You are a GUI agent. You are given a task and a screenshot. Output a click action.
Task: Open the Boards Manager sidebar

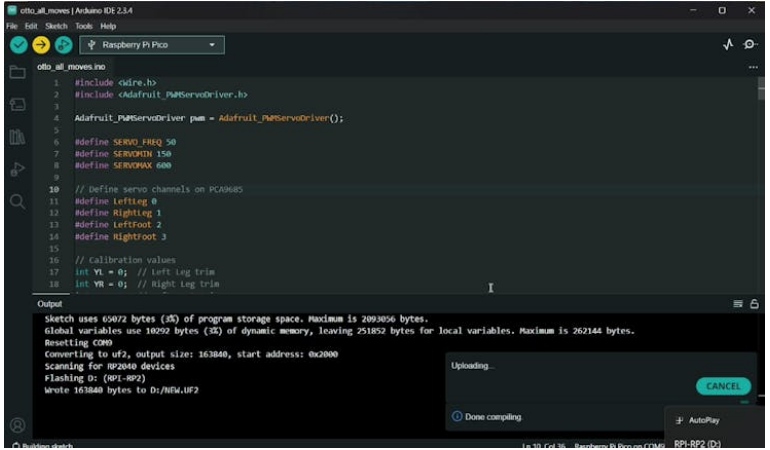click(x=17, y=104)
